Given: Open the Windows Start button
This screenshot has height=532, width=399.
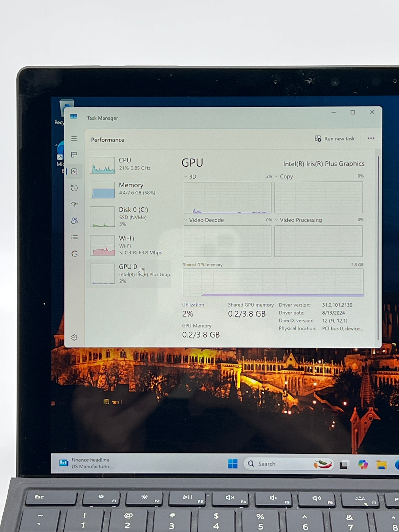Looking at the screenshot, I should [x=233, y=464].
